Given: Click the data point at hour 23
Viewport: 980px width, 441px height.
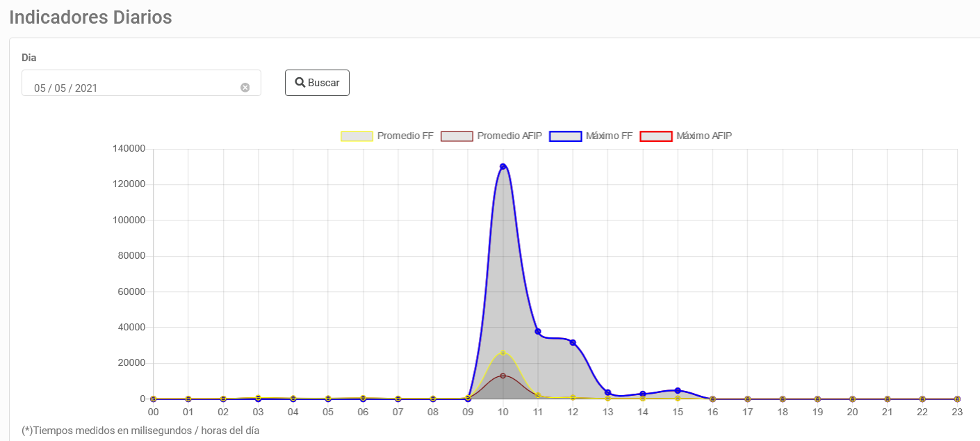Looking at the screenshot, I should point(957,399).
